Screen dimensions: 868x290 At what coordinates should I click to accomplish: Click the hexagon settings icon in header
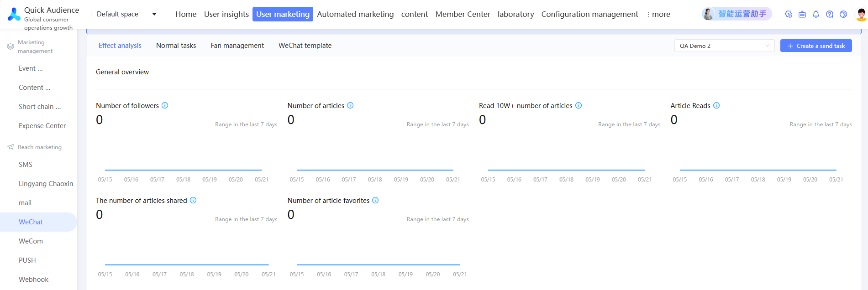[789, 14]
